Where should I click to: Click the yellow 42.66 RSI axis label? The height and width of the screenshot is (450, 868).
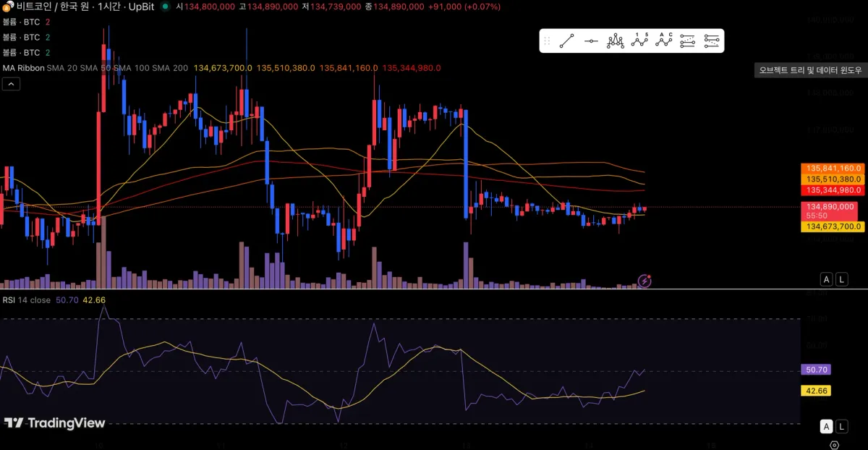(816, 391)
